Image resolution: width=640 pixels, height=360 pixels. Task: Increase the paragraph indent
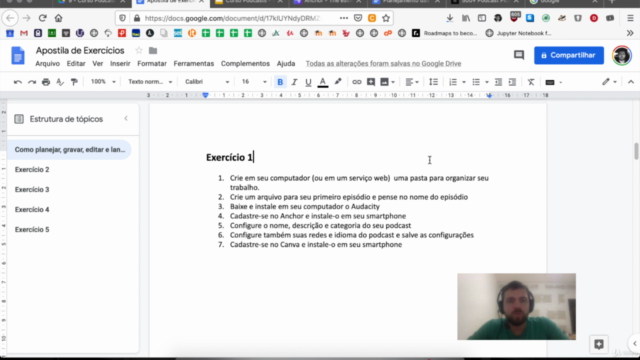(x=512, y=82)
